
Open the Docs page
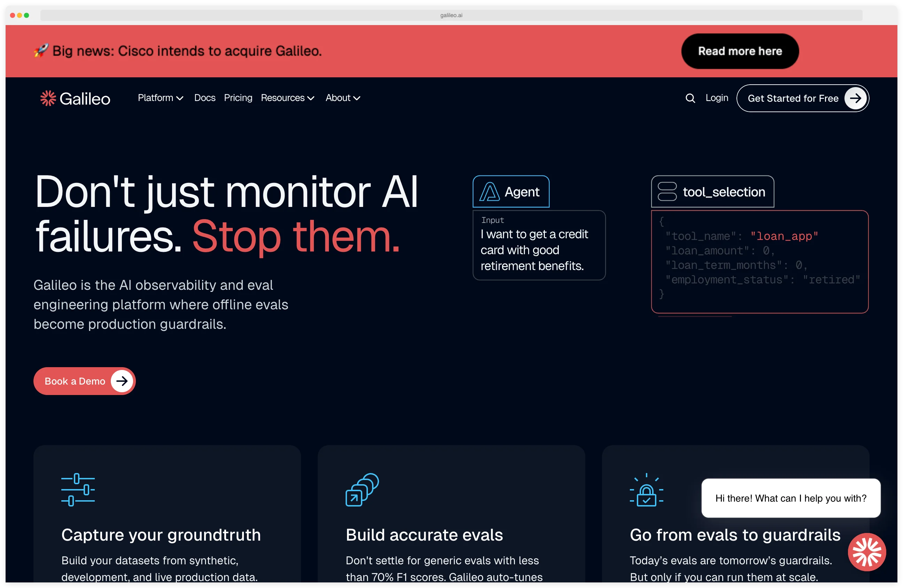click(204, 98)
